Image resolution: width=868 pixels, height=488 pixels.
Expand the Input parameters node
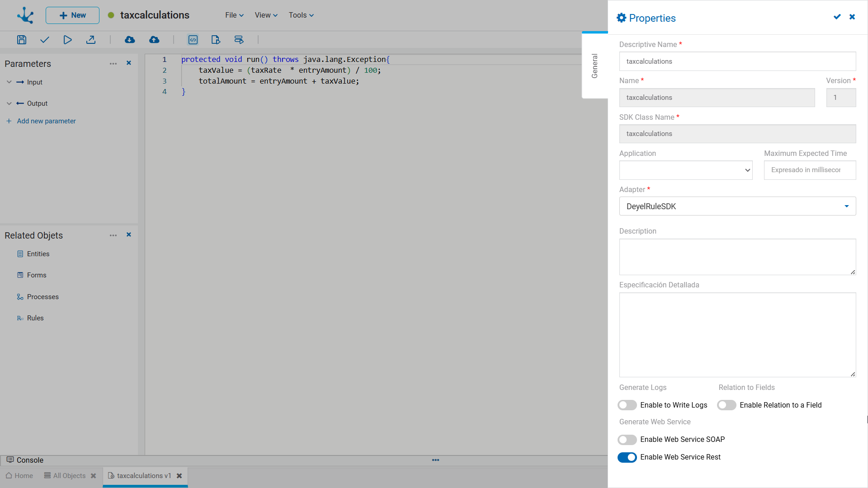tap(9, 82)
